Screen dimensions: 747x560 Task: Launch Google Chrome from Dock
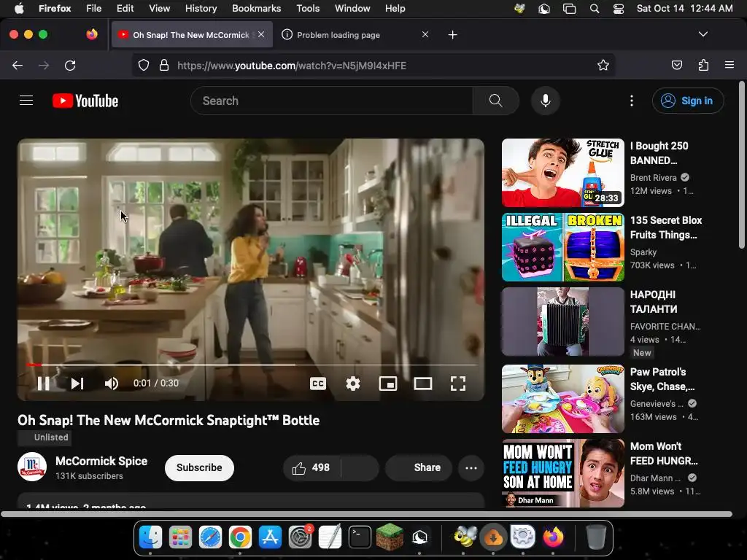pos(240,537)
